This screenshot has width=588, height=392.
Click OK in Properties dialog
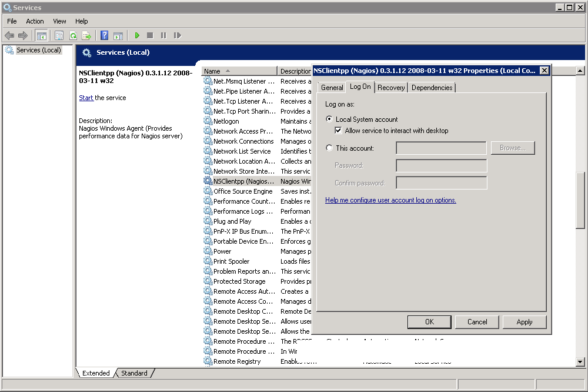coord(429,322)
